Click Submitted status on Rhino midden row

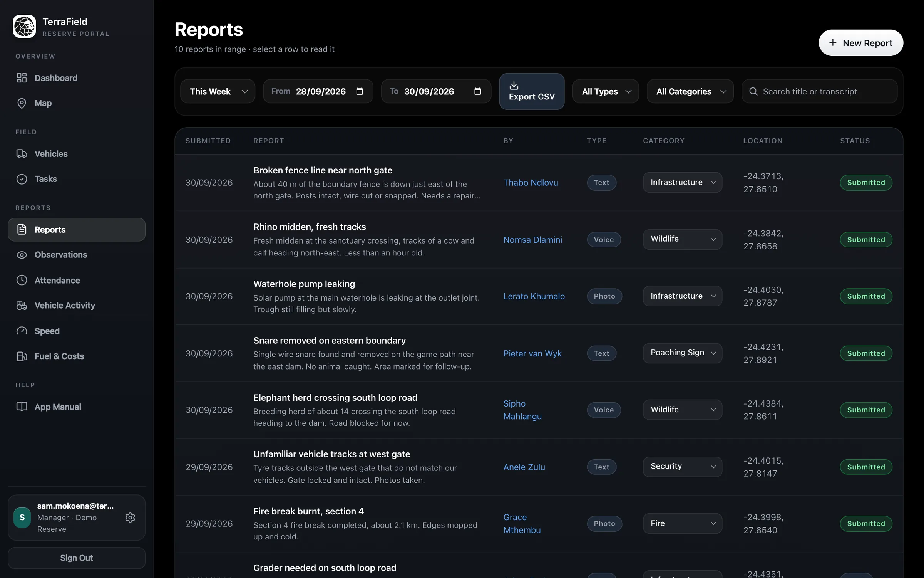866,239
